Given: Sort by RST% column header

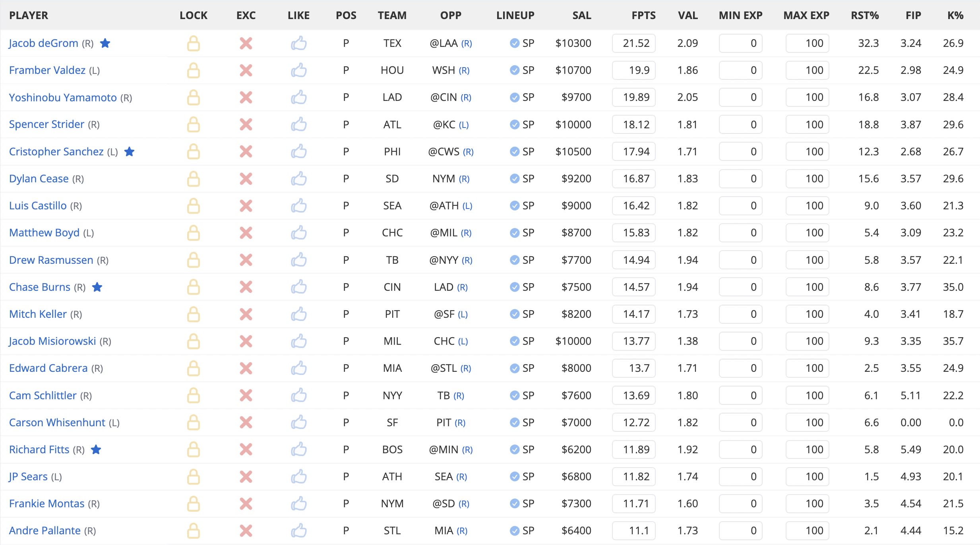Looking at the screenshot, I should [x=865, y=15].
